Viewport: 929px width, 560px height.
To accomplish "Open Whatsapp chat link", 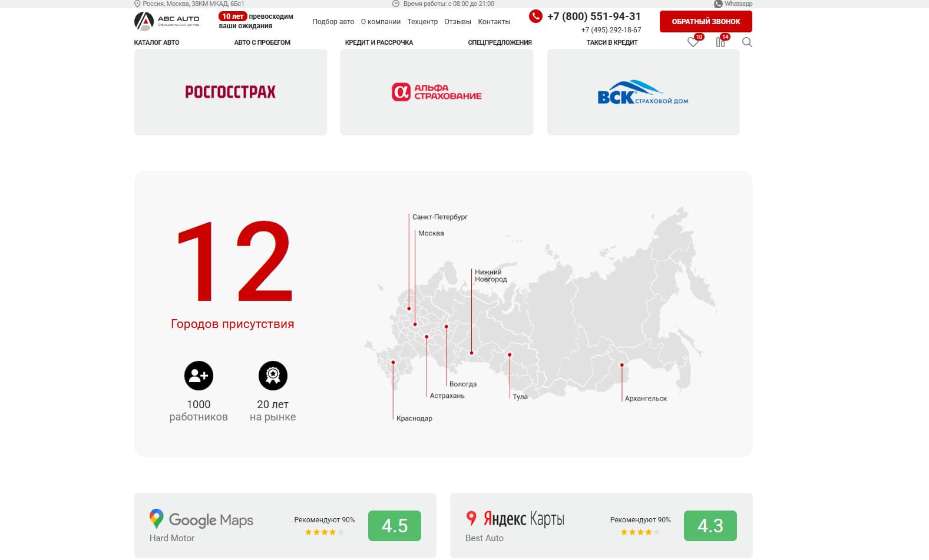I will click(733, 4).
